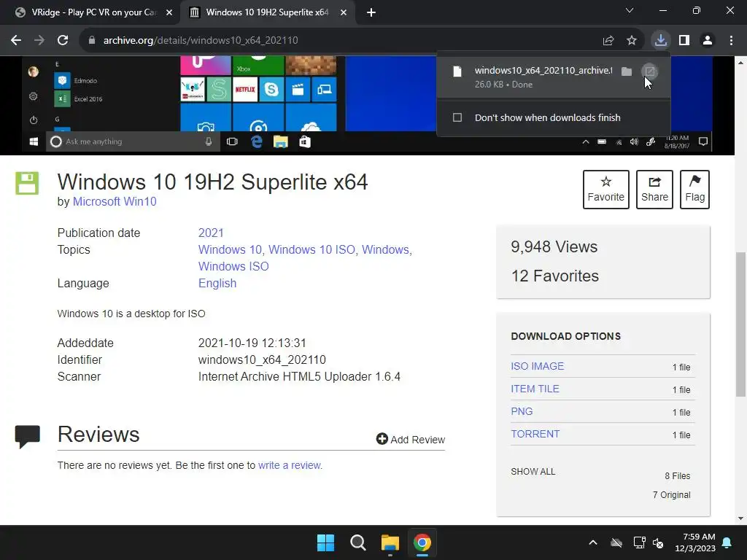Click the green floppy disk software icon

pos(27,183)
